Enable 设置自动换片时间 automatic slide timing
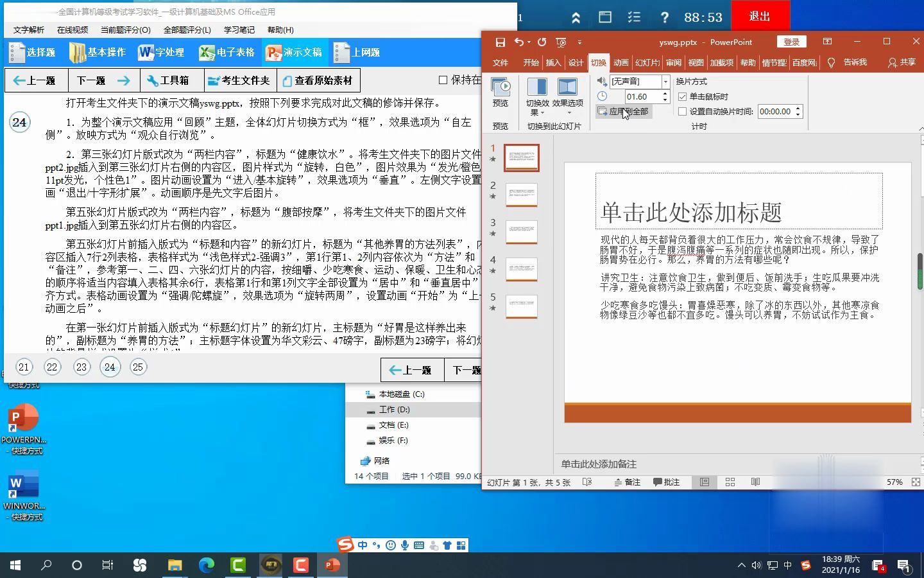Image resolution: width=924 pixels, height=578 pixels. point(683,111)
